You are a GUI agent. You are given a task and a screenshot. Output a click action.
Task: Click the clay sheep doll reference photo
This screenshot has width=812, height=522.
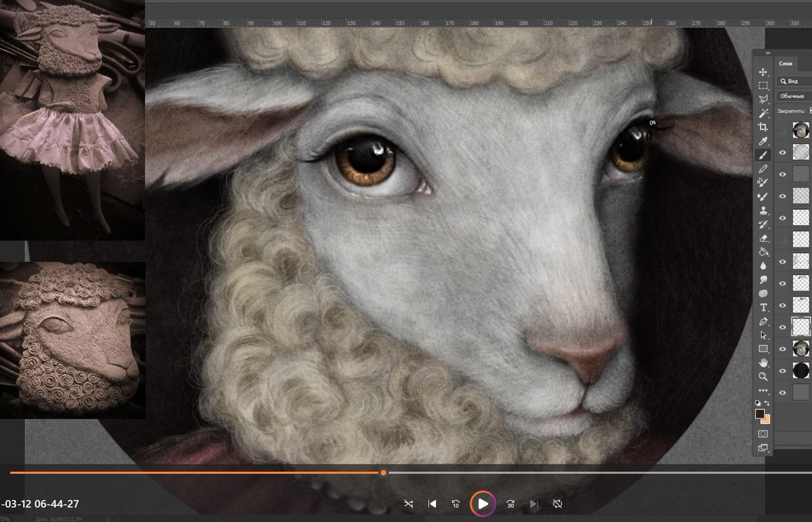[x=72, y=120]
